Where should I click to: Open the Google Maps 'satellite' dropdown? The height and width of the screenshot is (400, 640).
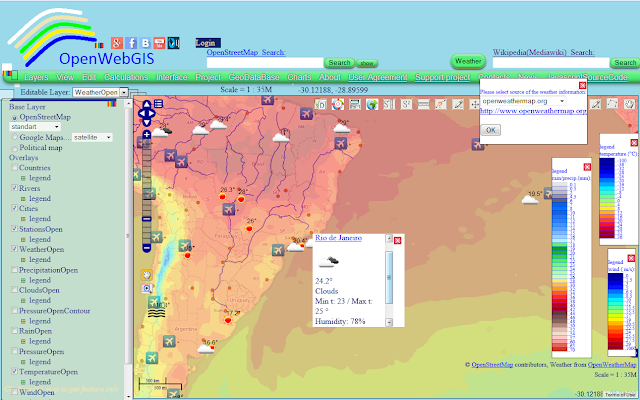tap(92, 138)
